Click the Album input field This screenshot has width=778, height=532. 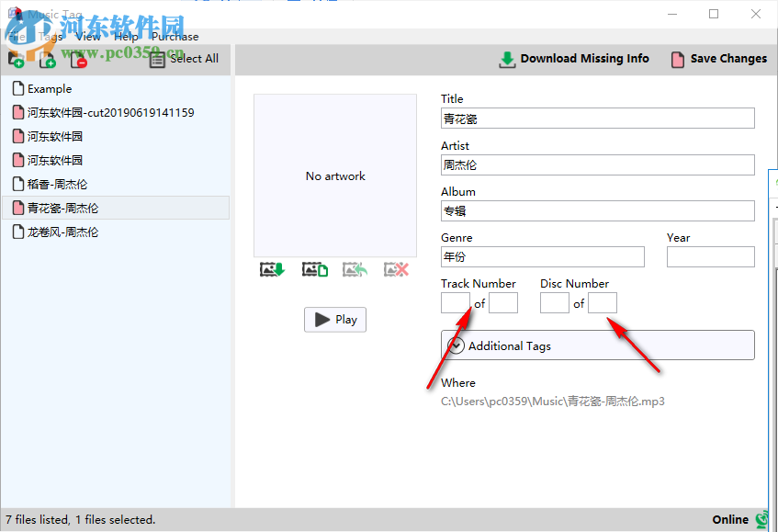pos(597,211)
